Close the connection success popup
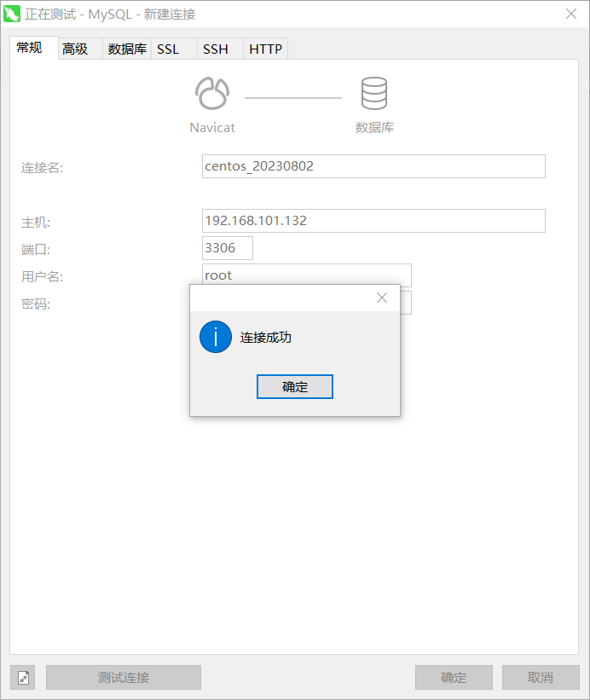 (382, 298)
